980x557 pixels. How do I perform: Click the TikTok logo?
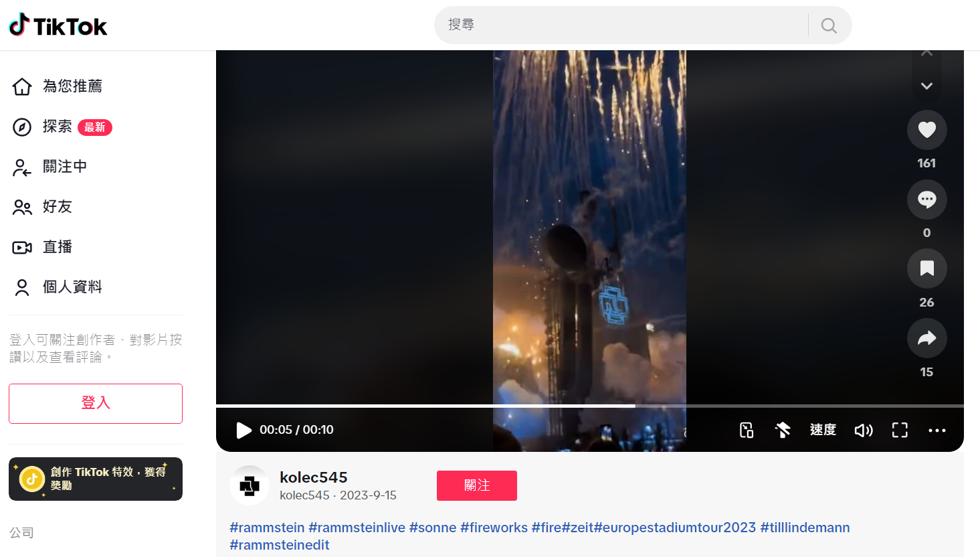point(58,25)
